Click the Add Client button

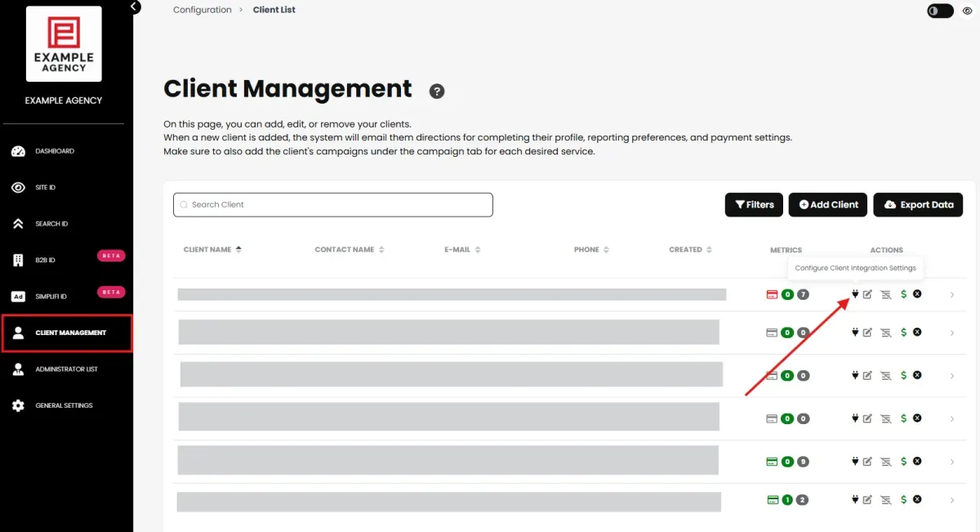[x=827, y=204]
